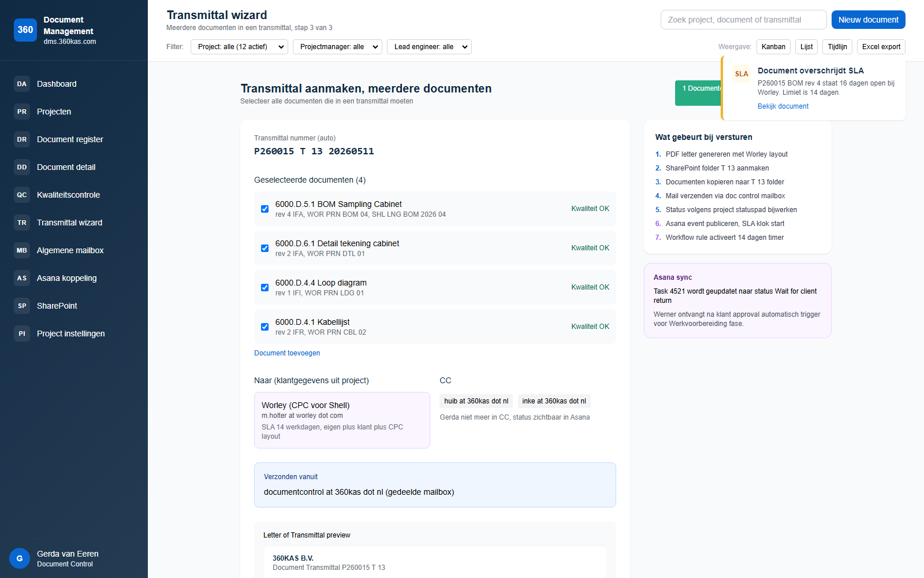The image size is (924, 578).
Task: Uncheck 6000.D.4.1 Kabellijst document
Action: 264,327
